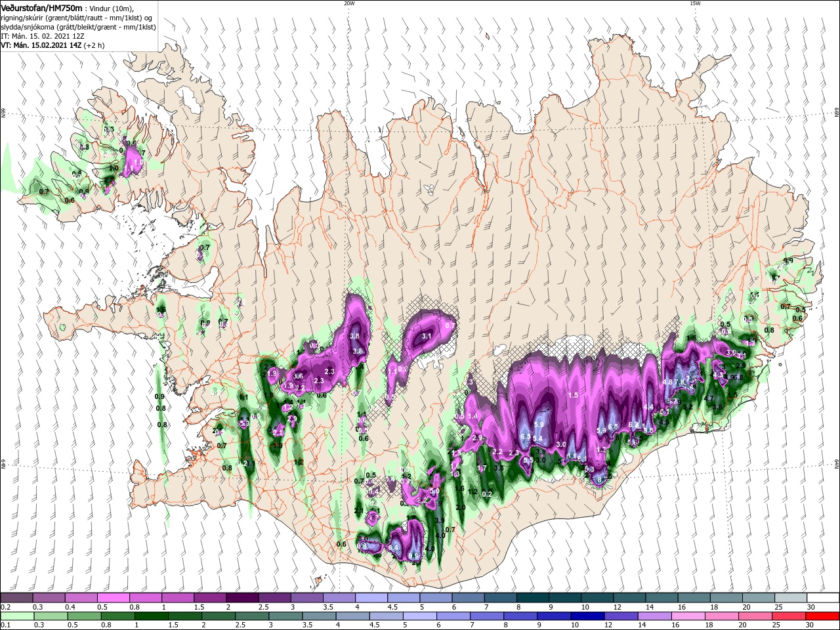Viewport: 840px width, 630px height.
Task: Choose the dark purple 2 swatch in the upper legend row
Action: click(242, 597)
